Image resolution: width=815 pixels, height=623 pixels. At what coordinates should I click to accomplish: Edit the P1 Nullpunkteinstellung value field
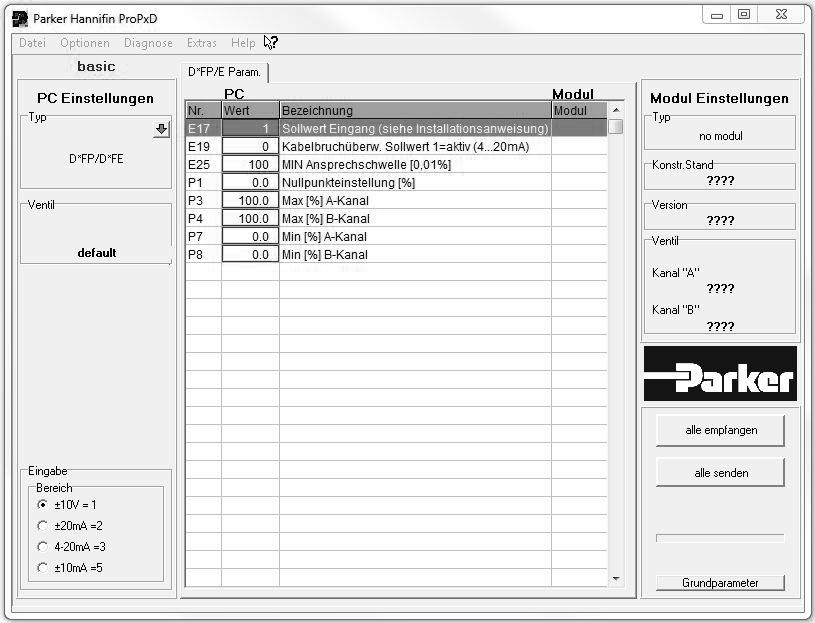251,182
